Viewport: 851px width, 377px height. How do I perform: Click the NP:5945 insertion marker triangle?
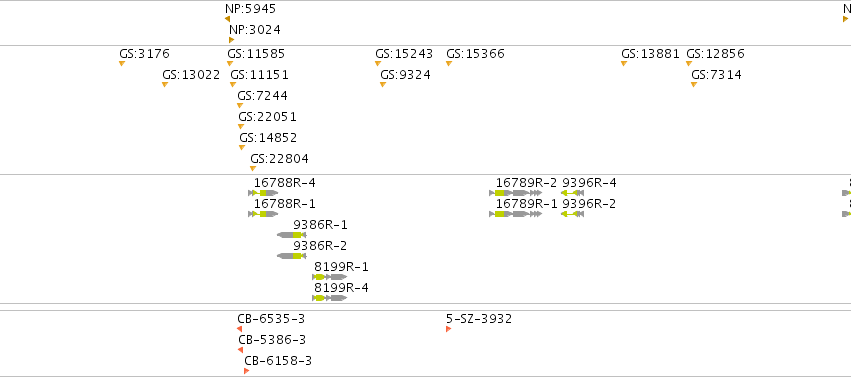click(x=227, y=19)
